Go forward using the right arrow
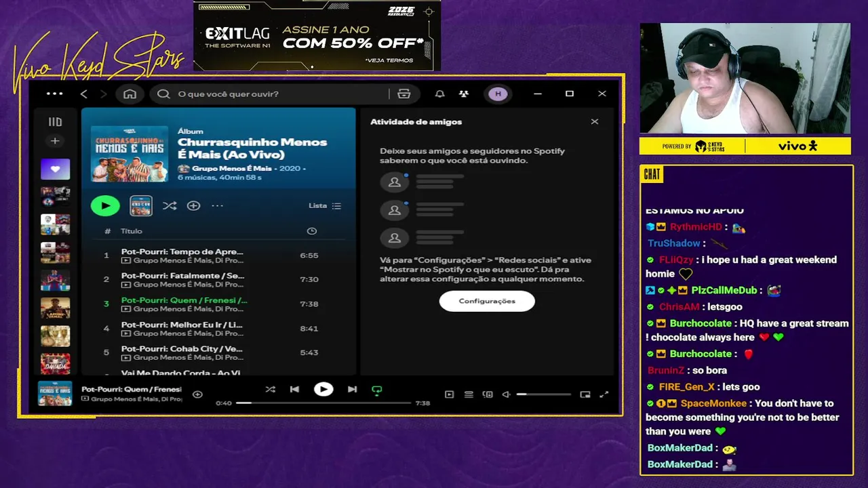Image resolution: width=868 pixels, height=488 pixels. 103,94
